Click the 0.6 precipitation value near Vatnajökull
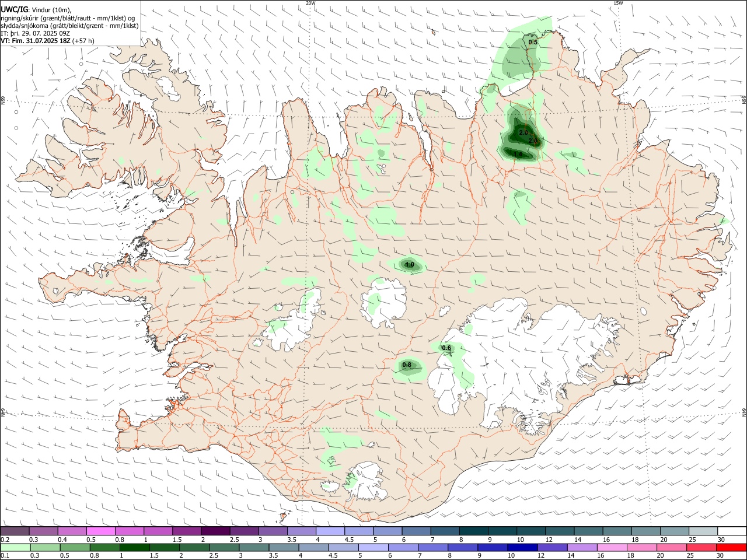747x560 pixels. 446,348
